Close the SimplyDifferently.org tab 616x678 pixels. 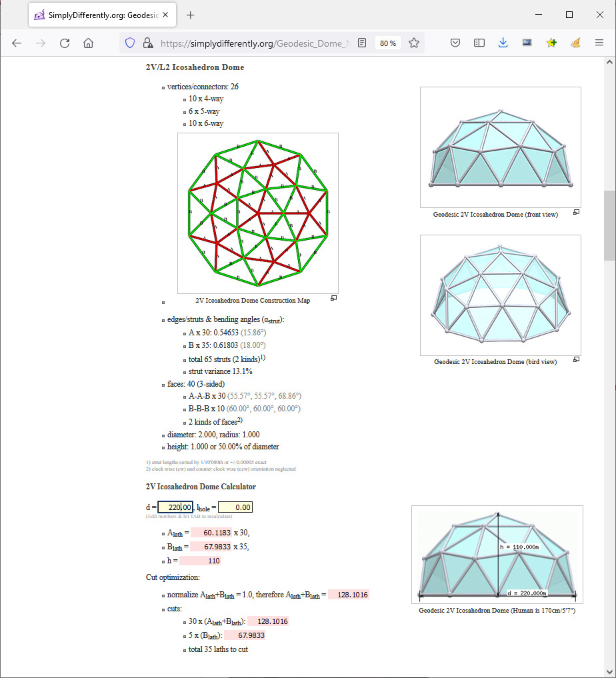pyautogui.click(x=165, y=15)
